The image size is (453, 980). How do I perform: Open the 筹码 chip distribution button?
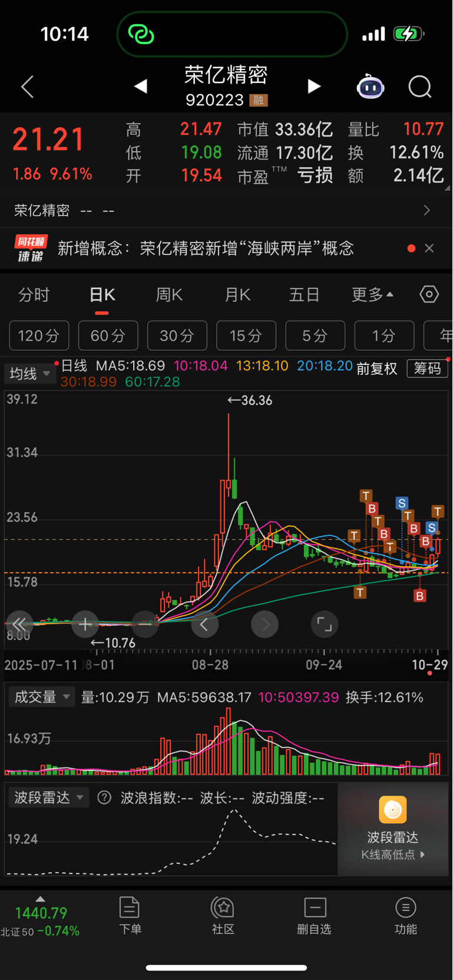428,368
